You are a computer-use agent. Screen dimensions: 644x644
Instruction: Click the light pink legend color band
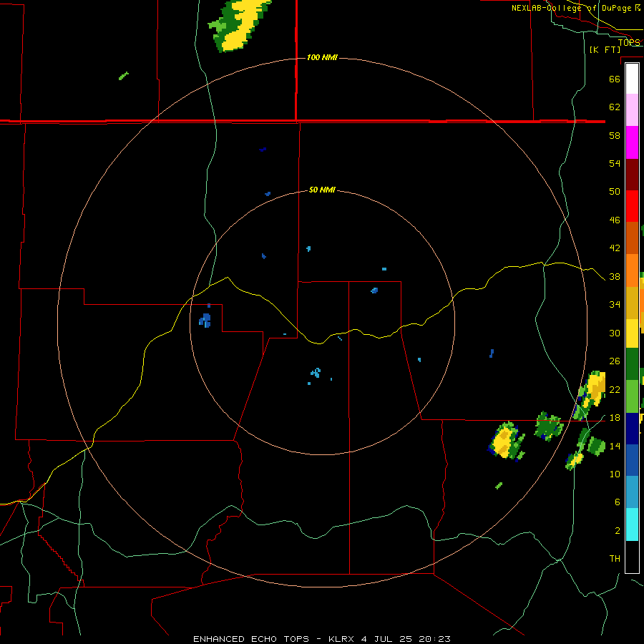click(632, 109)
